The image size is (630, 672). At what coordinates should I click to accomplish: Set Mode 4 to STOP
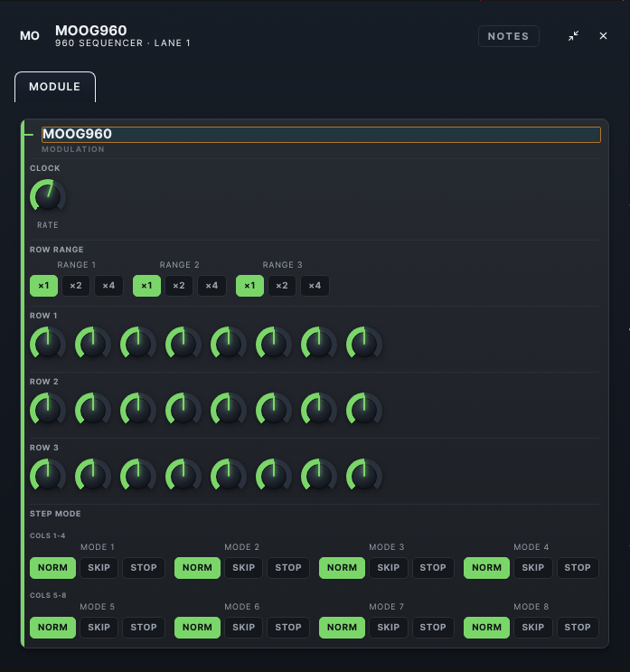click(x=578, y=568)
